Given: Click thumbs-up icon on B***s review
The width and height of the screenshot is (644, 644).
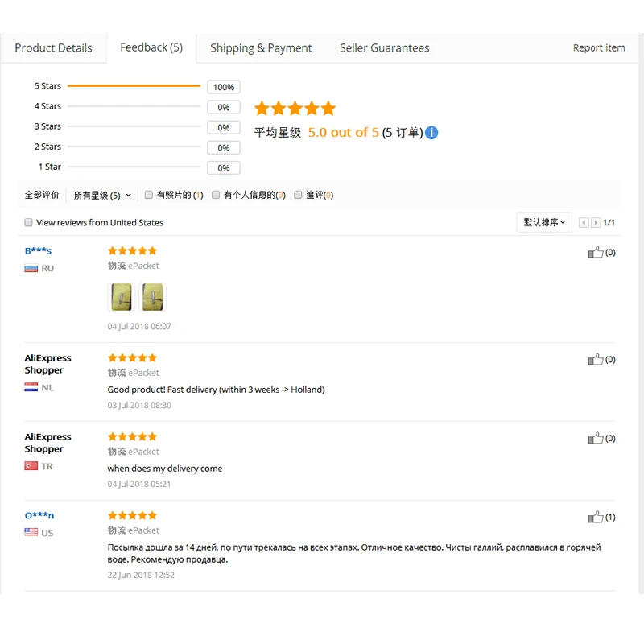Looking at the screenshot, I should pos(596,253).
